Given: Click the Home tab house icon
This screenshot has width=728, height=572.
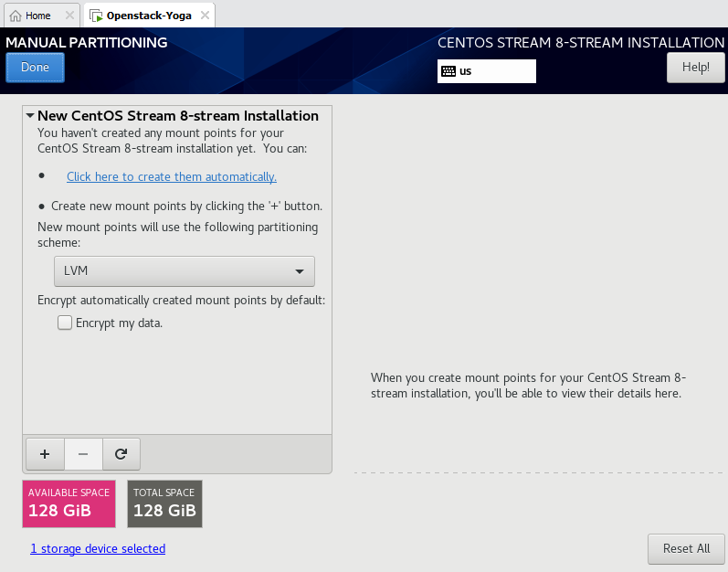Looking at the screenshot, I should [16, 16].
